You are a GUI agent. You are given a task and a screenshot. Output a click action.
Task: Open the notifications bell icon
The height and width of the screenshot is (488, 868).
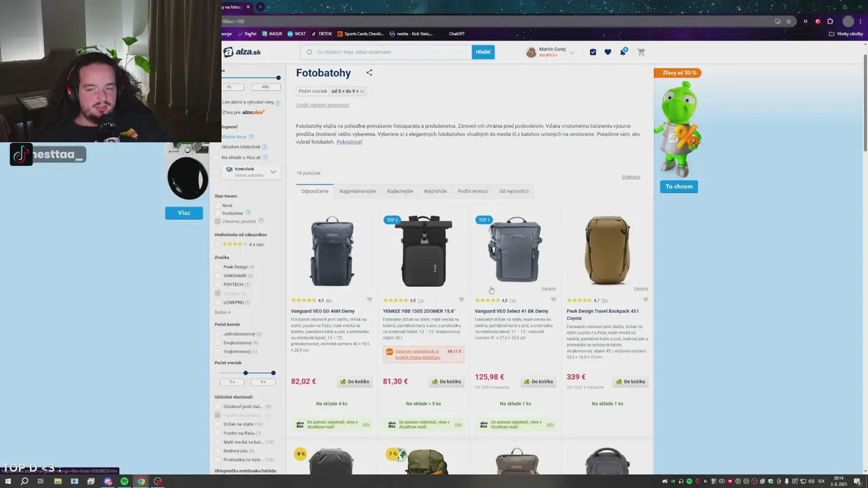point(623,52)
